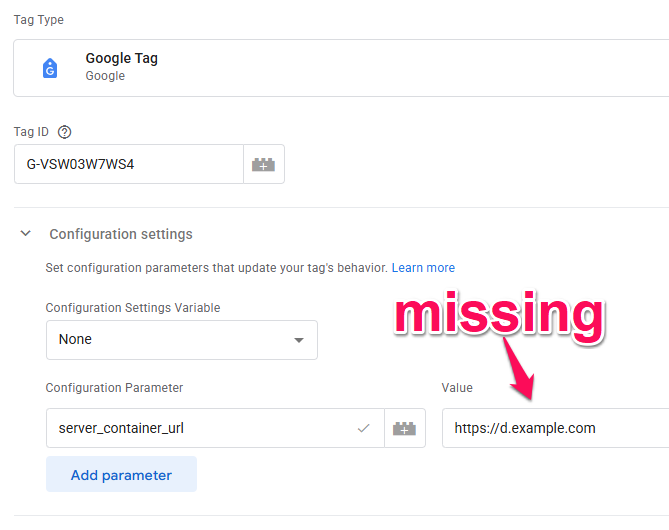This screenshot has height=530, width=669.
Task: Open variable picker beside server_container_url field
Action: (x=405, y=428)
